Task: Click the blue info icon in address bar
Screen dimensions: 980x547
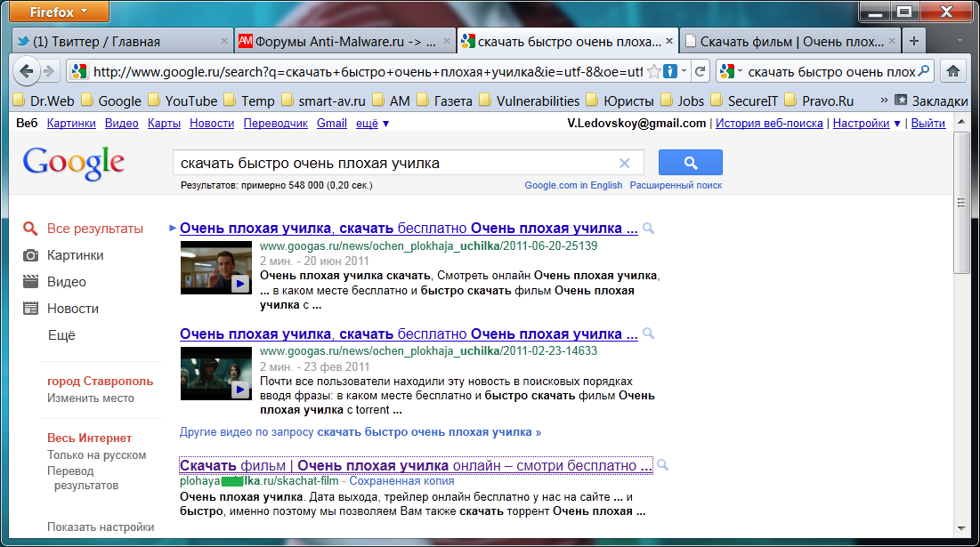Action: pyautogui.click(x=670, y=72)
